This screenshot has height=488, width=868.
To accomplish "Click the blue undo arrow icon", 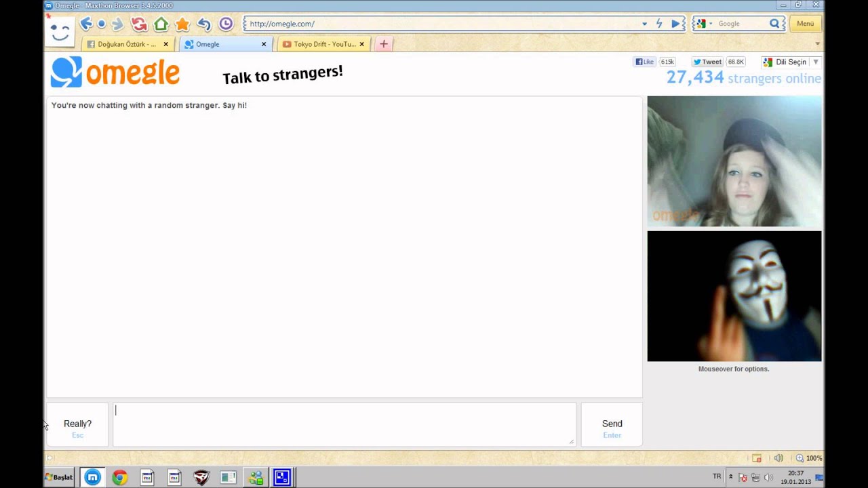I will [204, 24].
